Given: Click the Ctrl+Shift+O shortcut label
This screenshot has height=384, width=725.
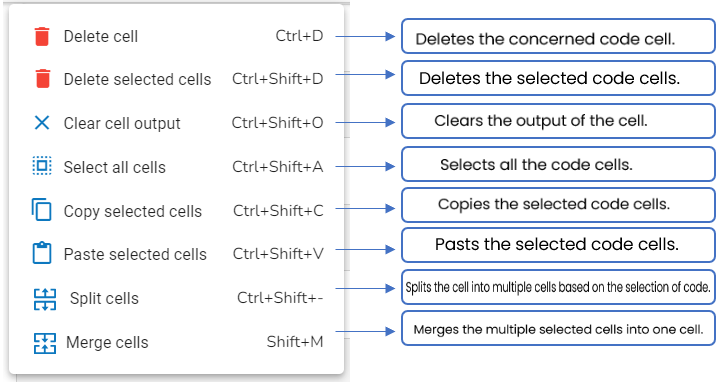Looking at the screenshot, I should click(277, 123).
